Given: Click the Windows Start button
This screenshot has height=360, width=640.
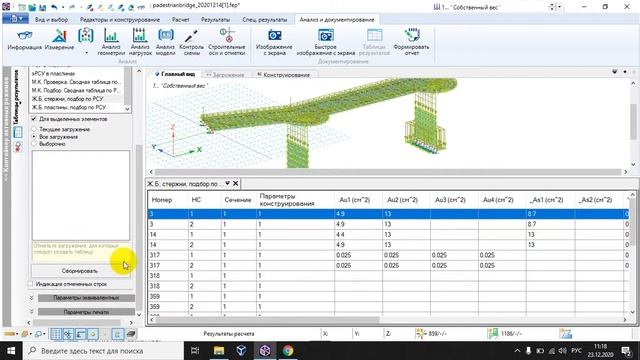Looking at the screenshot, I should 11,351.
